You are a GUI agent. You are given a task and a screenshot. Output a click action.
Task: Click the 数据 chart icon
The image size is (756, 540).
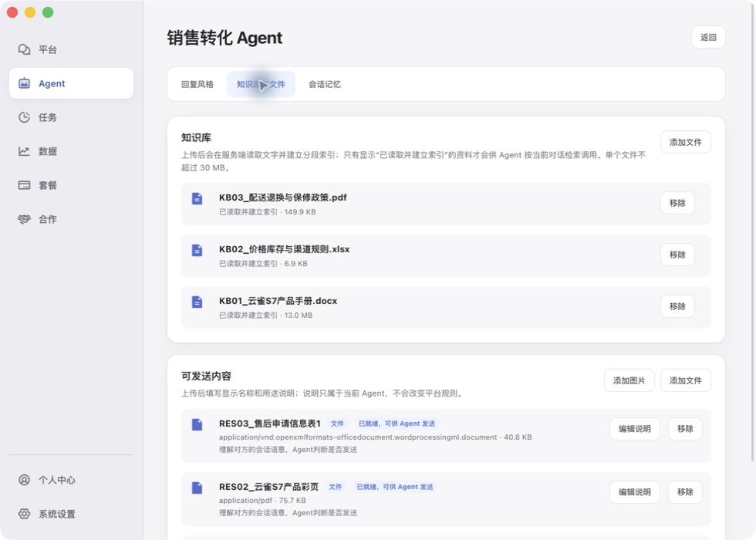[x=24, y=151]
